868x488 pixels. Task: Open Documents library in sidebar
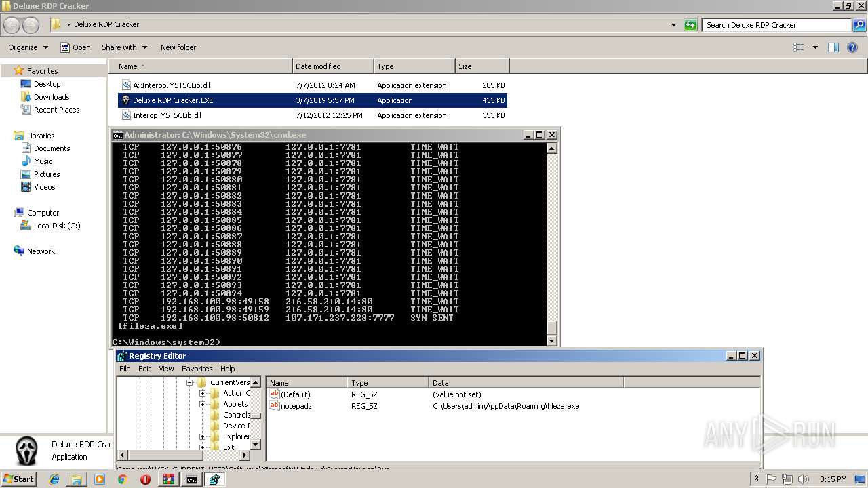tap(45, 148)
